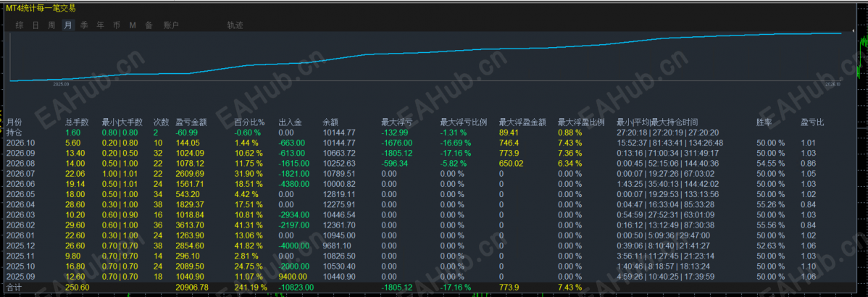Click the 55.56 % win rate value

point(771,225)
